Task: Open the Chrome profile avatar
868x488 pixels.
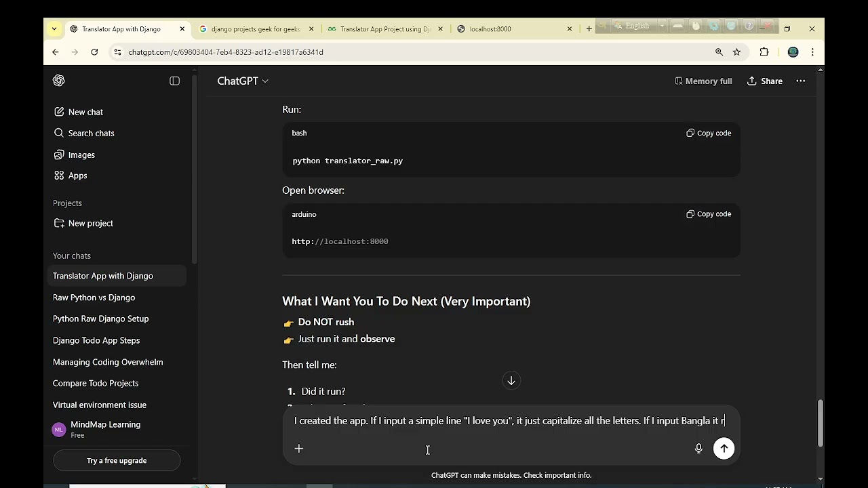Action: pos(793,52)
